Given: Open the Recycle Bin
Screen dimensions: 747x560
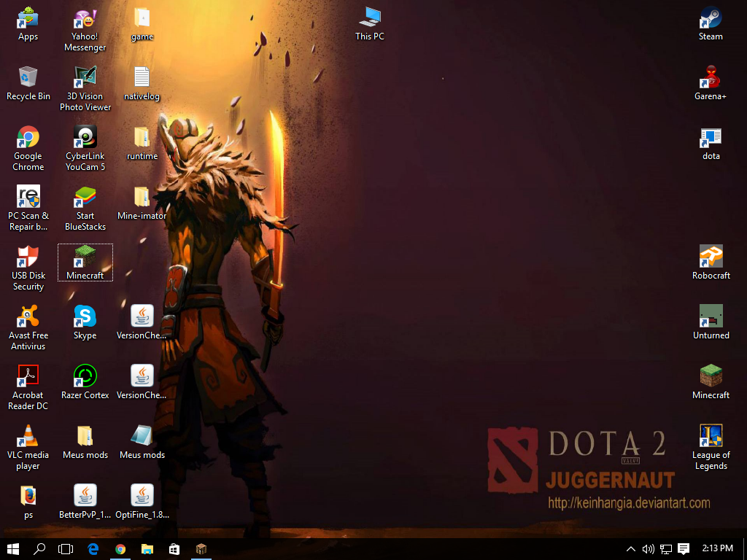Looking at the screenshot, I should click(x=28, y=83).
